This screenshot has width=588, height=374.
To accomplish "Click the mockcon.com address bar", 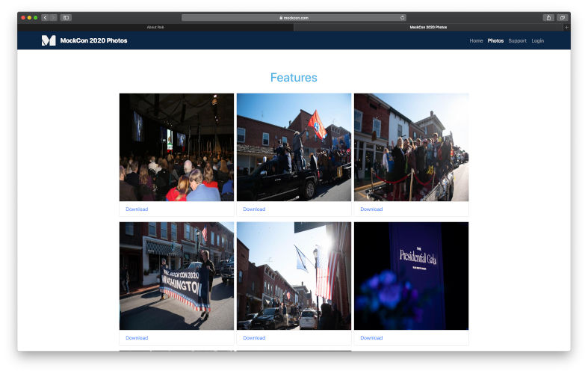I will pos(294,18).
